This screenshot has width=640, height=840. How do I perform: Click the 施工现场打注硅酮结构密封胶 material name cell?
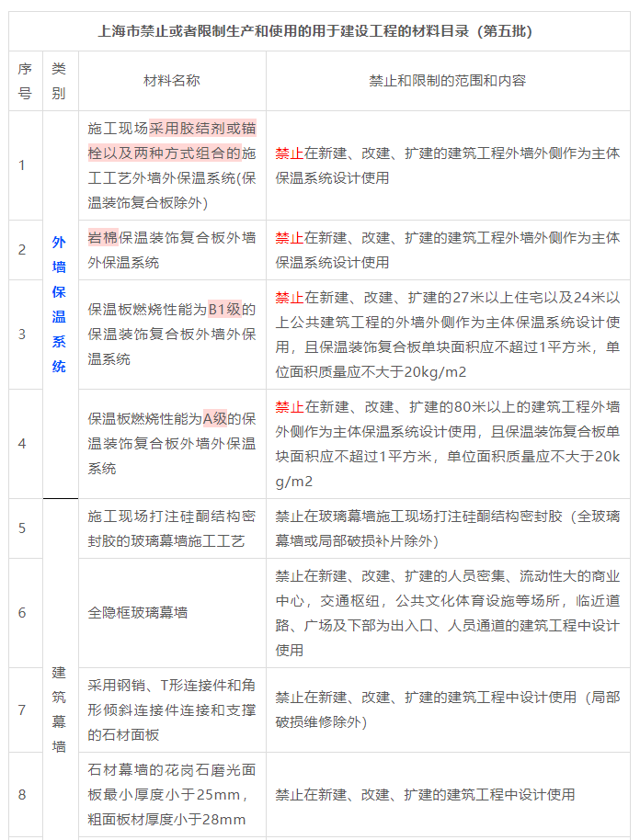click(x=171, y=528)
